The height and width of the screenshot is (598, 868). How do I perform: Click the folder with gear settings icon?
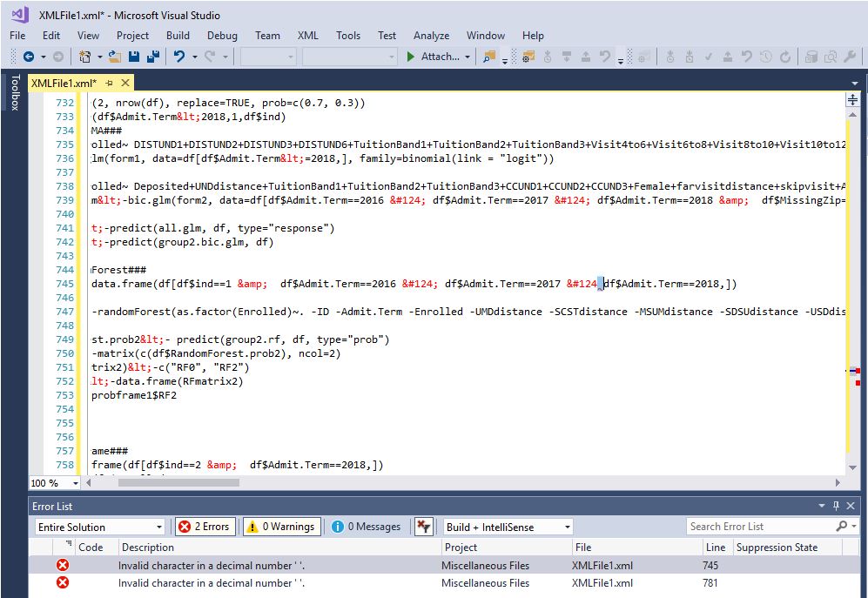click(528, 57)
